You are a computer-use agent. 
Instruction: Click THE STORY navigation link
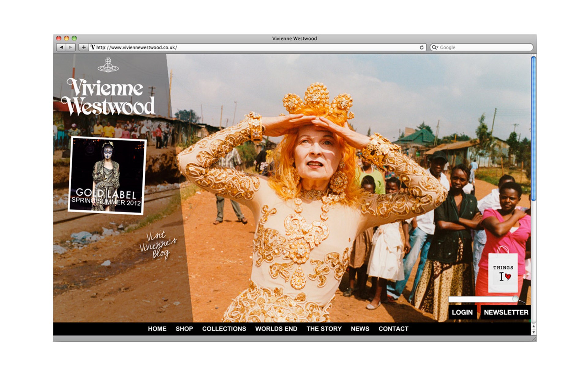coord(324,329)
